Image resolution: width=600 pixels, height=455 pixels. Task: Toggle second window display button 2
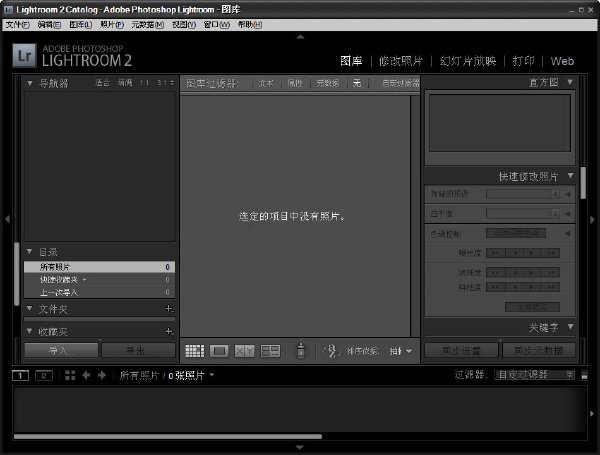tap(44, 375)
